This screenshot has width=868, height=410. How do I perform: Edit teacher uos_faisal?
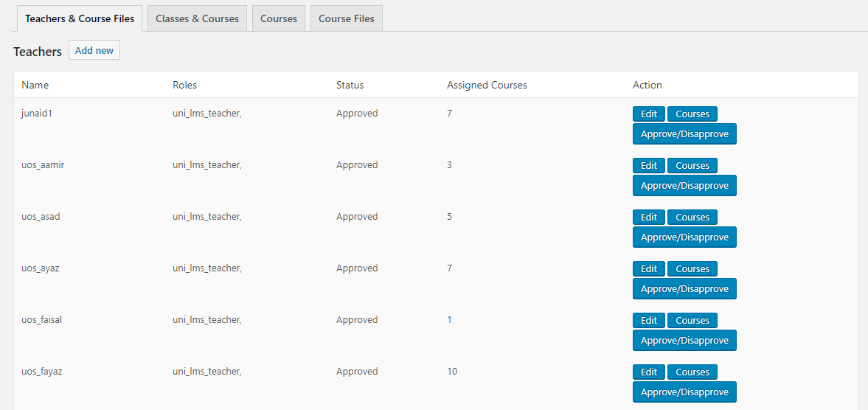tap(649, 321)
